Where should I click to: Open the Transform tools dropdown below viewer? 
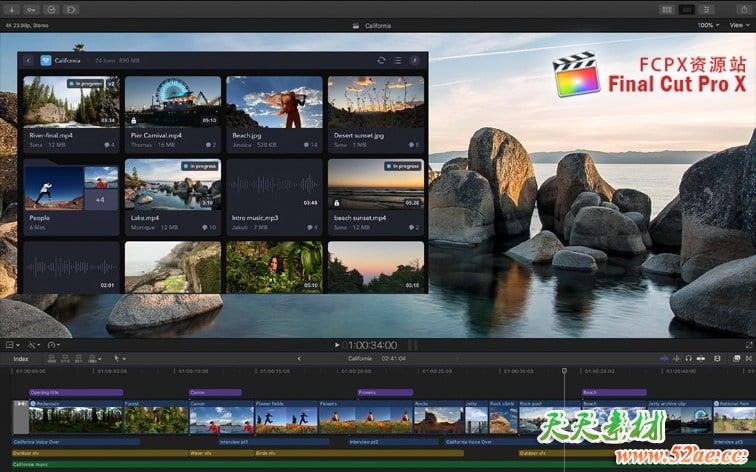[x=34, y=345]
